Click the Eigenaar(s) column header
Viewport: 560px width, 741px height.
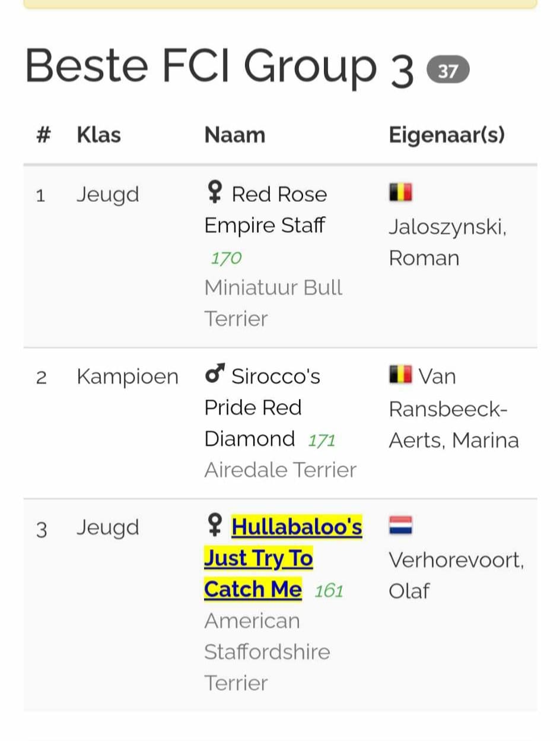(447, 135)
